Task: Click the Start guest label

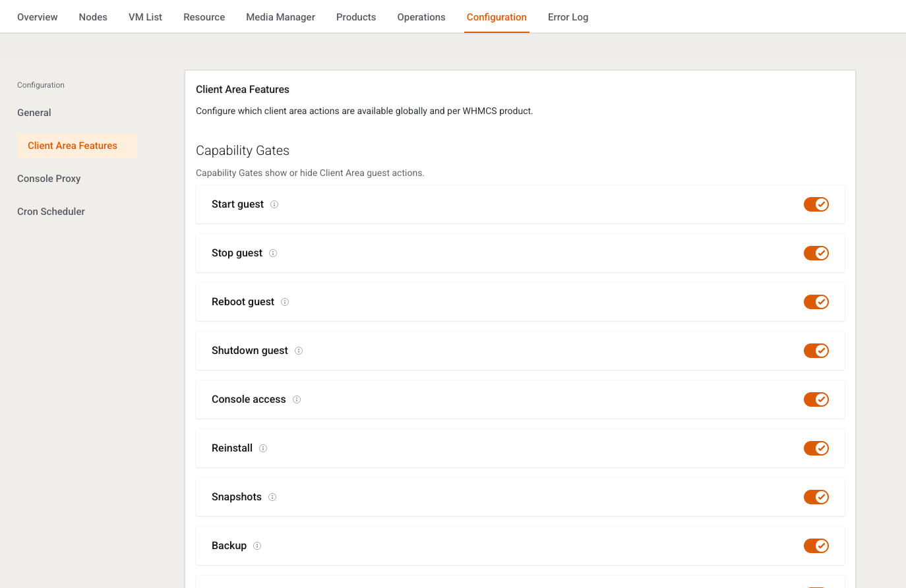Action: pos(237,204)
